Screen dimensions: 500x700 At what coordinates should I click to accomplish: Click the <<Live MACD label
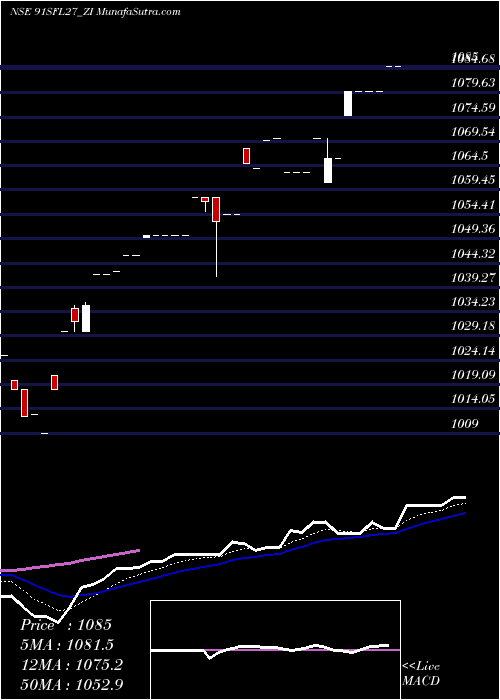(421, 673)
